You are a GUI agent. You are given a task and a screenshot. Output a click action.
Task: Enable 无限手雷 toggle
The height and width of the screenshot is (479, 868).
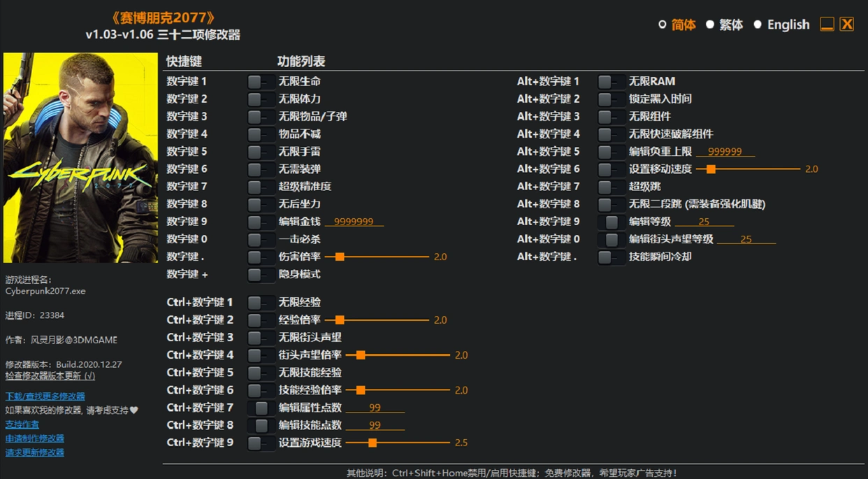pyautogui.click(x=261, y=152)
